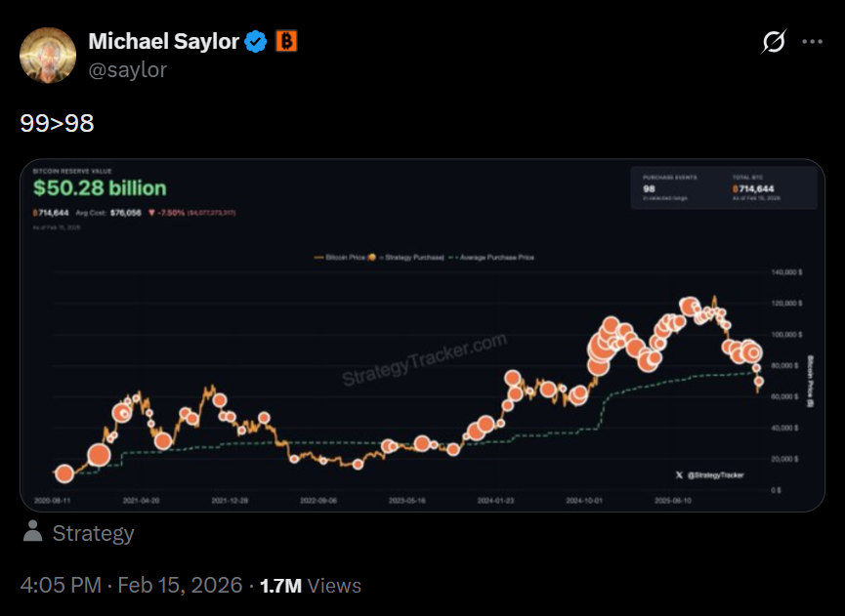Open the Bitcoin chart image
This screenshot has width=845, height=616.
tap(422, 335)
